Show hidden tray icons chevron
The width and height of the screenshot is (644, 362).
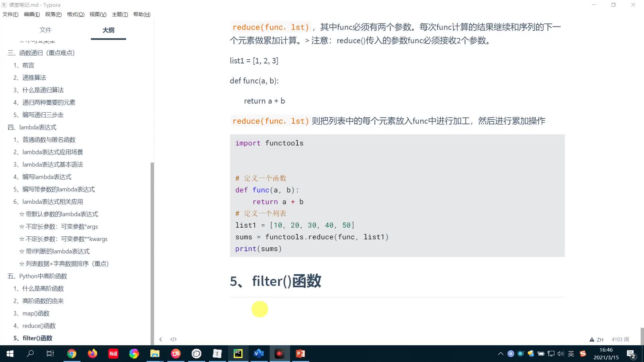tap(500, 354)
